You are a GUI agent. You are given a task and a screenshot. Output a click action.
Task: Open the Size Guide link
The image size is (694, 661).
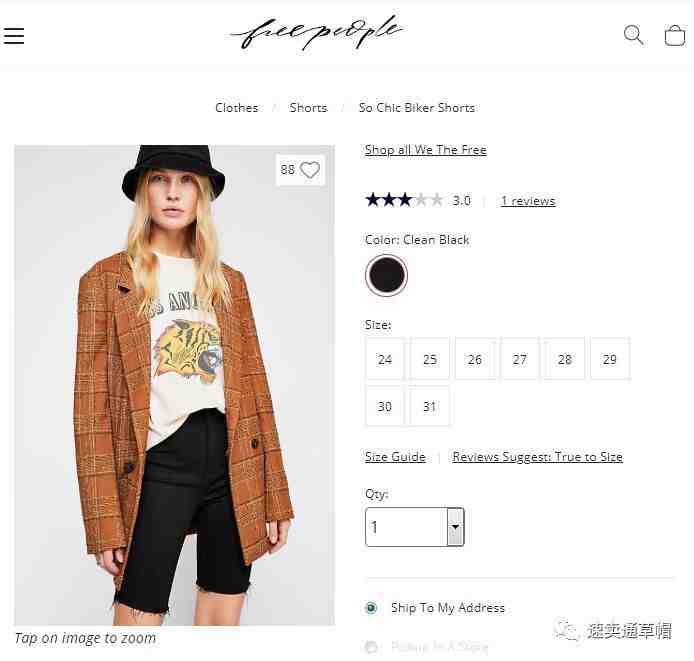point(395,456)
